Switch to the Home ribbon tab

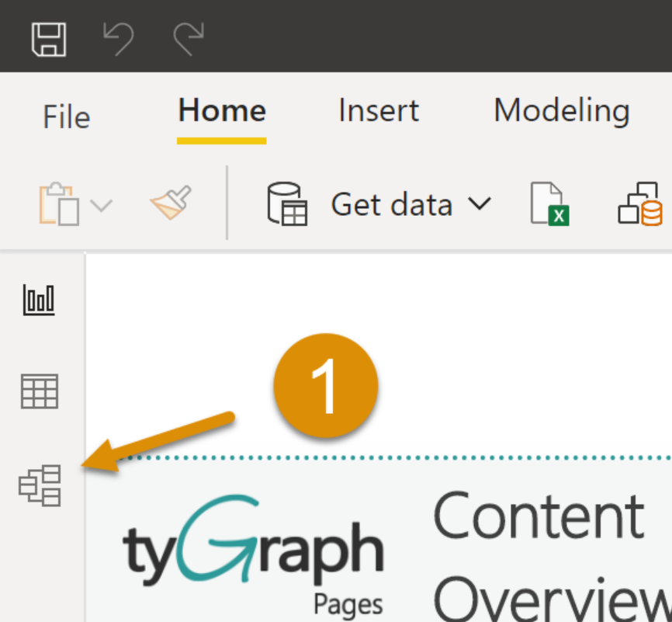(x=222, y=111)
